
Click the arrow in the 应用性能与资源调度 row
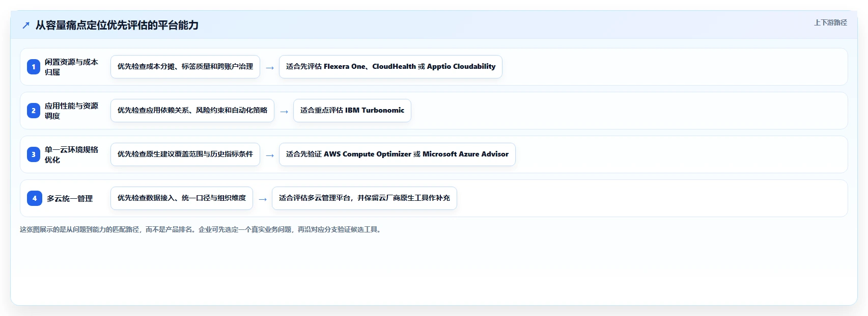click(284, 112)
